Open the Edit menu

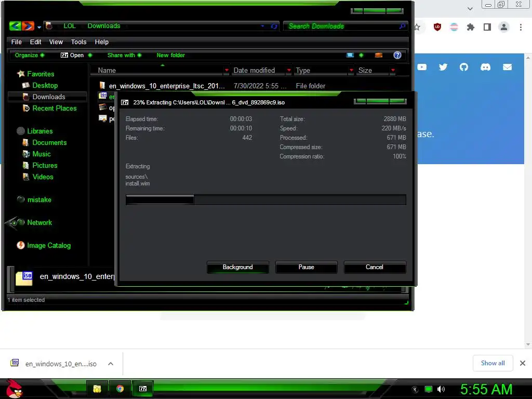click(x=35, y=42)
